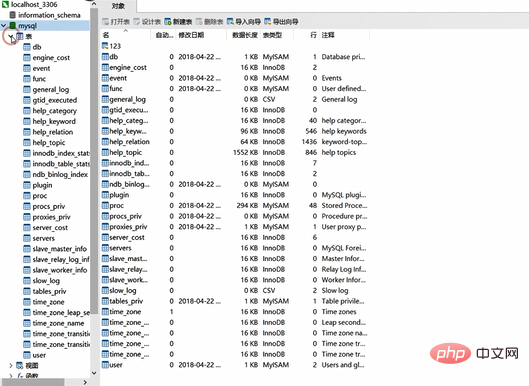
Task: Switch to the Objects tab
Action: point(118,6)
